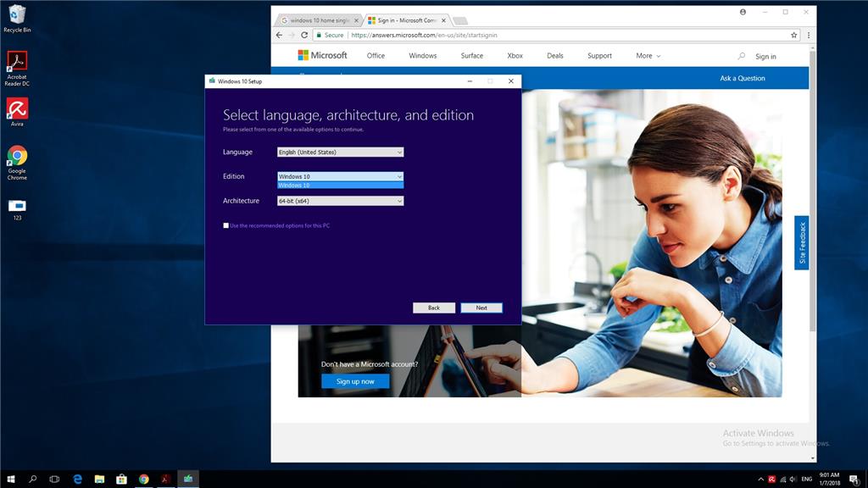Select the Acrobat Reader DC desktop shortcut
Viewport: 868px width, 488px height.
pos(17,69)
